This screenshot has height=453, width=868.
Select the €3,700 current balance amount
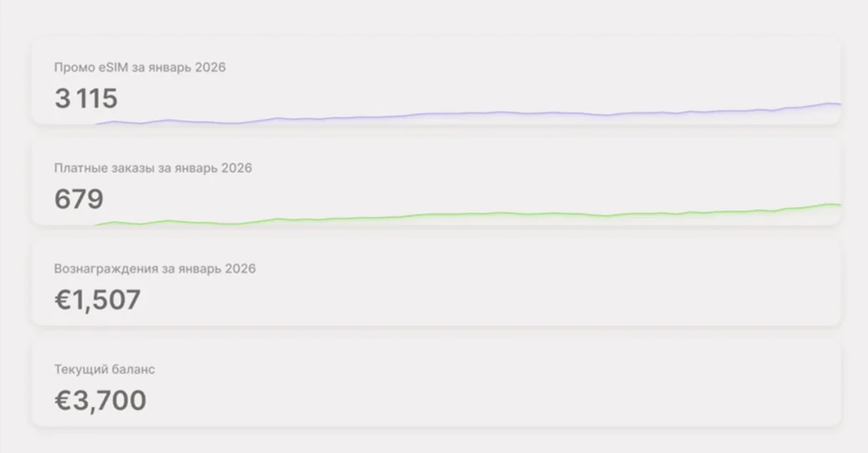coord(101,400)
